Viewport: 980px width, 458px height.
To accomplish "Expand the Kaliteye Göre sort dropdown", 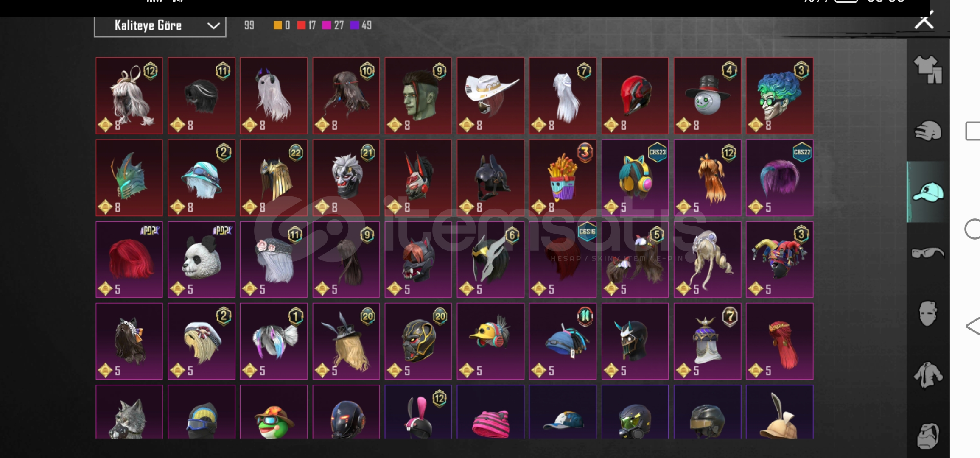I will (x=160, y=26).
